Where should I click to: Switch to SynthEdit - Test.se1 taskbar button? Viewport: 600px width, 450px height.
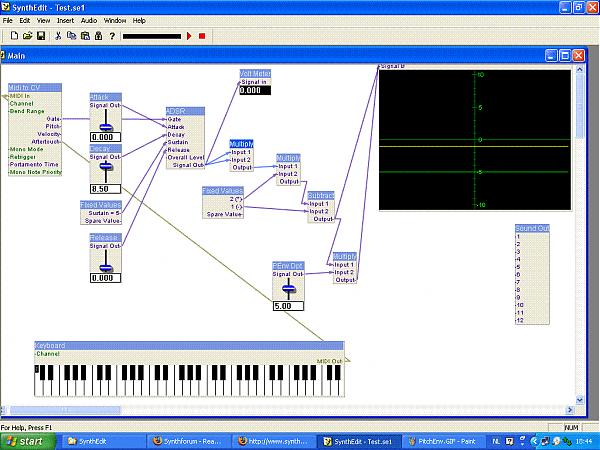point(359,442)
